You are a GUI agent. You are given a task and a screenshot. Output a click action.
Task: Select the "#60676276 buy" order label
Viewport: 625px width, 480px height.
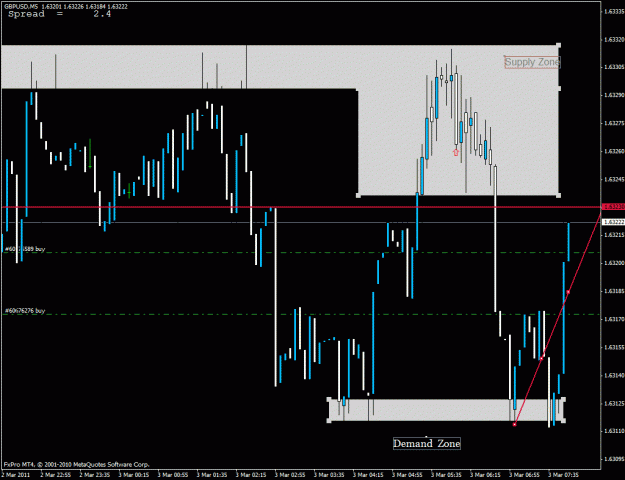[25, 311]
